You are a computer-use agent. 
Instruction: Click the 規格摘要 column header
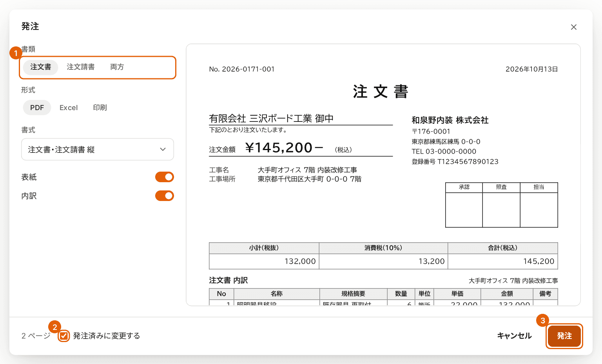pyautogui.click(x=354, y=294)
